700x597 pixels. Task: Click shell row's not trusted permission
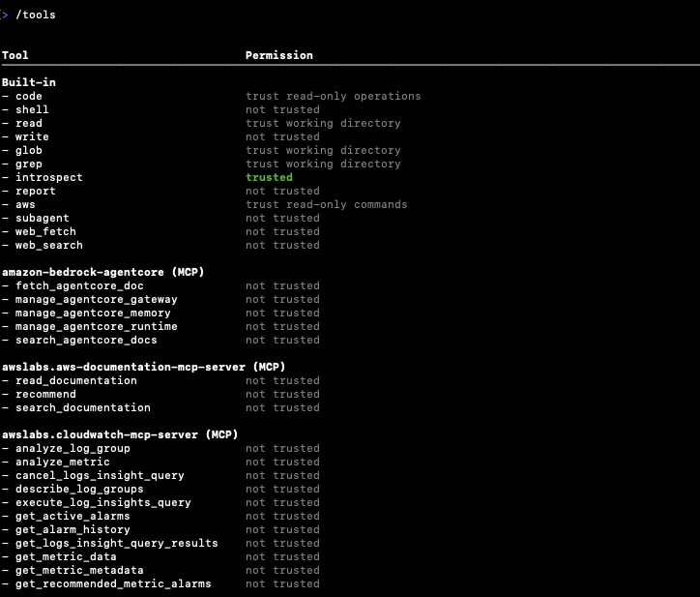(x=282, y=109)
